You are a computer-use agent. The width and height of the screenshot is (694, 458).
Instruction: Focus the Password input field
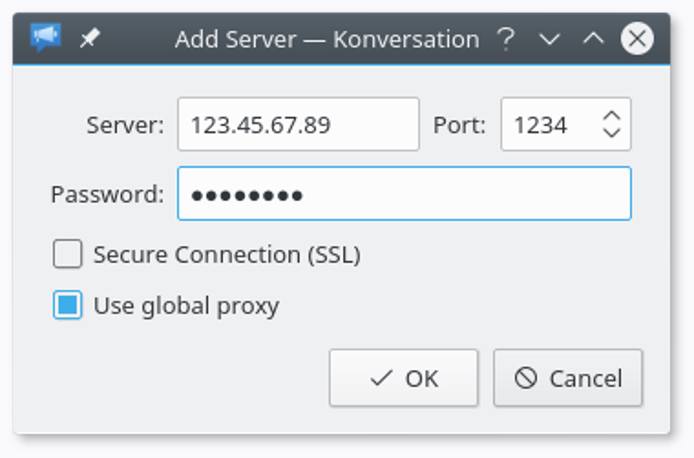[x=404, y=194]
